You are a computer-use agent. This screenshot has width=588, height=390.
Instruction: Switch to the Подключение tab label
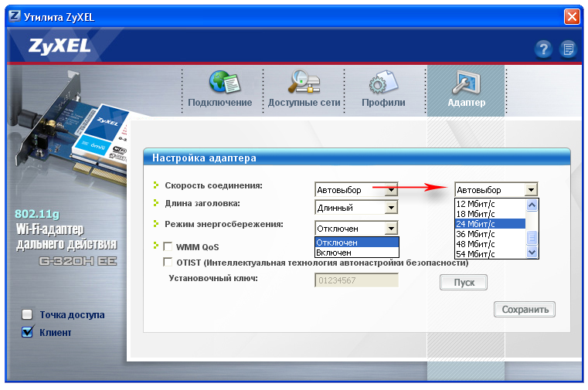[x=220, y=102]
